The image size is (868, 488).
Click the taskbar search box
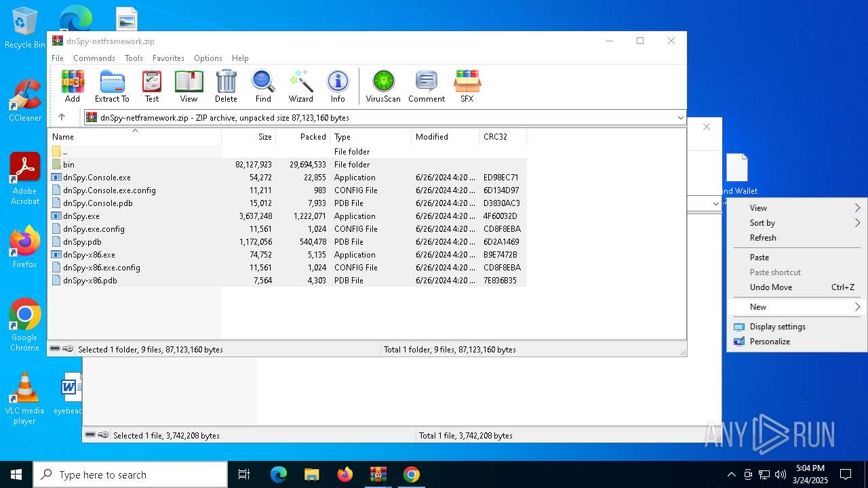coord(130,474)
